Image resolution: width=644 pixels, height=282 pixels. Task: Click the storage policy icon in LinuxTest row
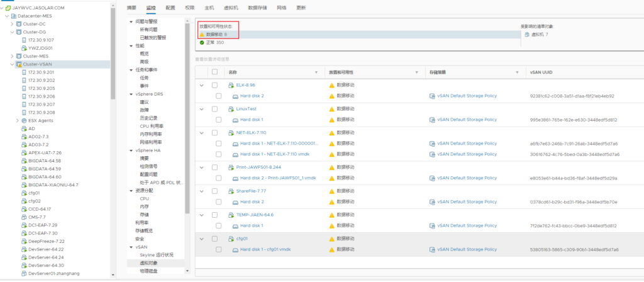point(432,120)
